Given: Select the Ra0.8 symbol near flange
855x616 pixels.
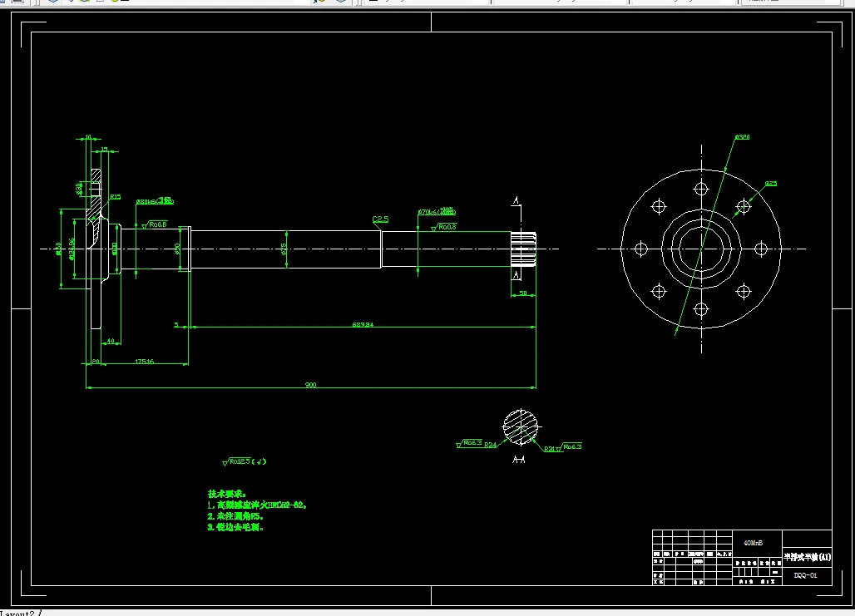Looking at the screenshot, I should pyautogui.click(x=155, y=224).
